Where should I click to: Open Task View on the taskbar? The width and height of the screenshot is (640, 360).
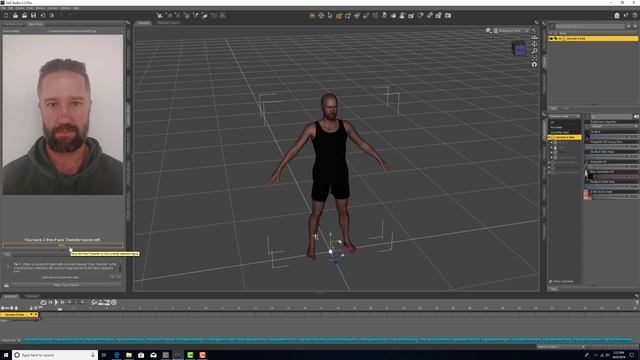coord(104,355)
